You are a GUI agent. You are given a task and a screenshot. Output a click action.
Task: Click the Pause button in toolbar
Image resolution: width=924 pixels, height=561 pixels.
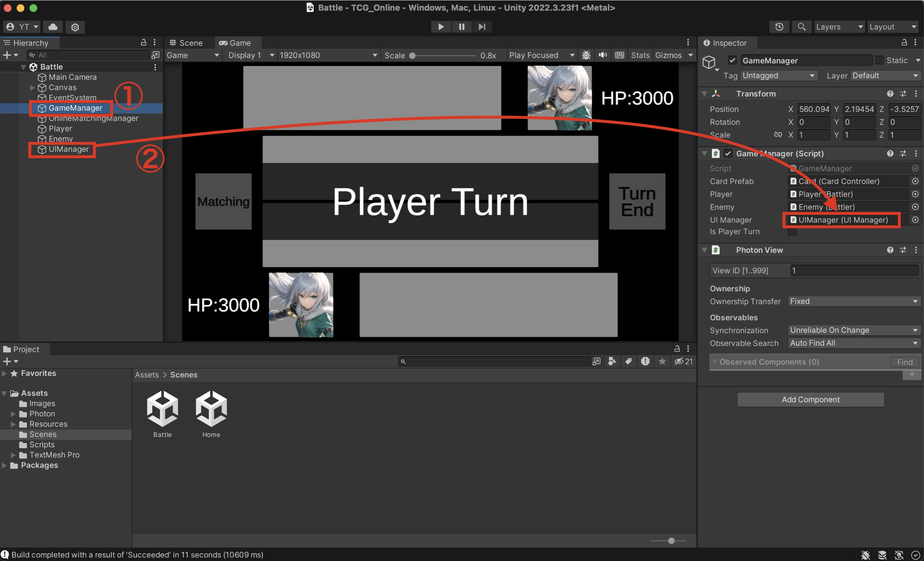coord(461,26)
